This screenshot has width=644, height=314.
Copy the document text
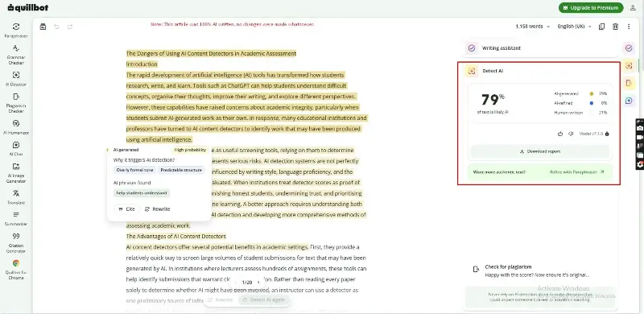coord(601,27)
